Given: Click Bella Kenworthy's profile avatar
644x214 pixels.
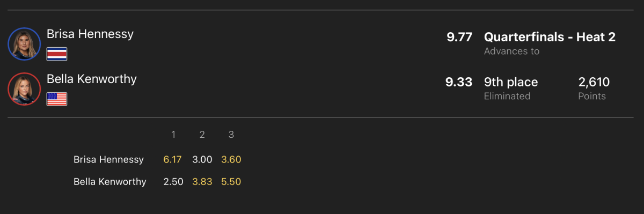Looking at the screenshot, I should pos(24,88).
